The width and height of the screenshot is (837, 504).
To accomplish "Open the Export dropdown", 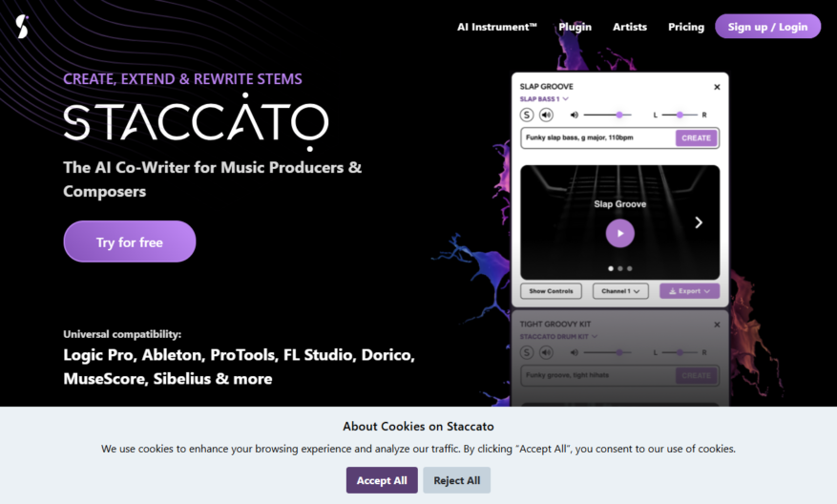I will 689,291.
